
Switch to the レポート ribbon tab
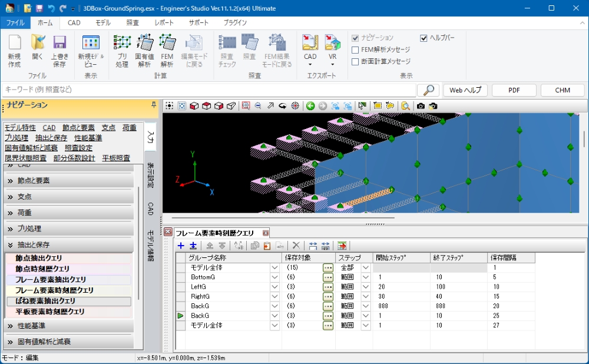(x=164, y=22)
